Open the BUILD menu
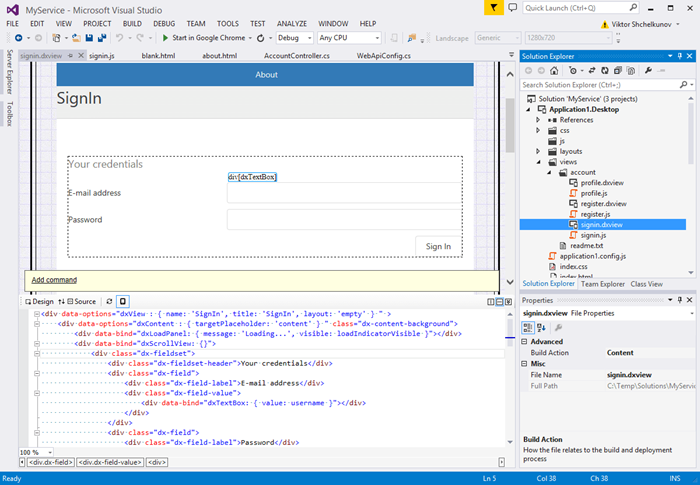 tap(131, 23)
